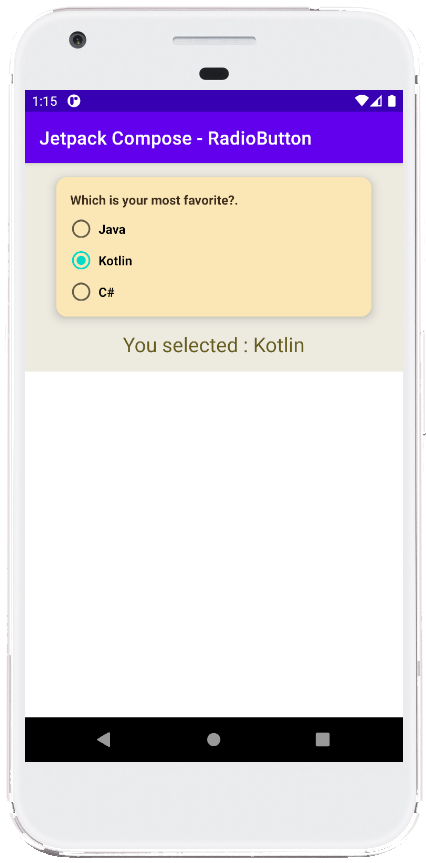Tap the cellular signal icon
This screenshot has width=426, height=863.
coord(376,101)
